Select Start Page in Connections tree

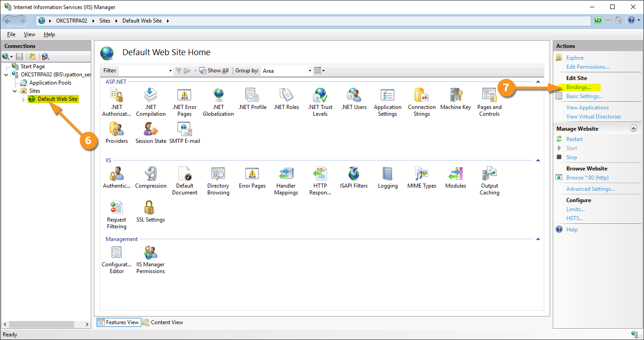33,66
